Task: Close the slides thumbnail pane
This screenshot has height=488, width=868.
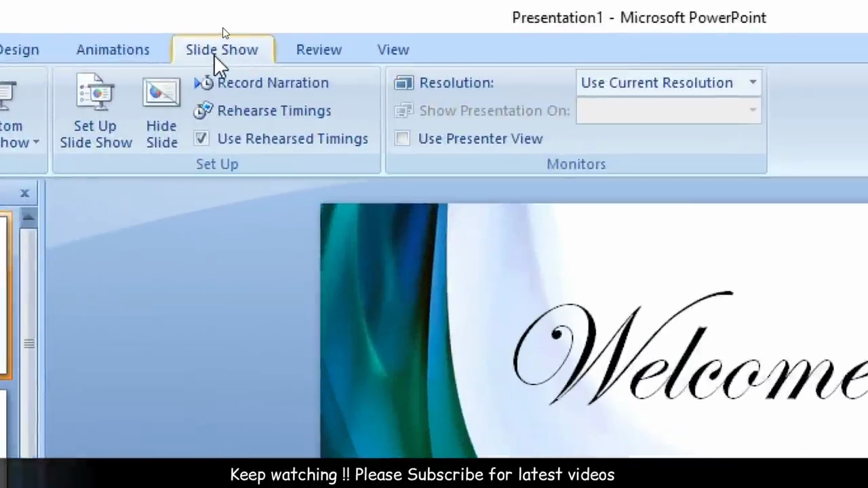Action: (24, 193)
